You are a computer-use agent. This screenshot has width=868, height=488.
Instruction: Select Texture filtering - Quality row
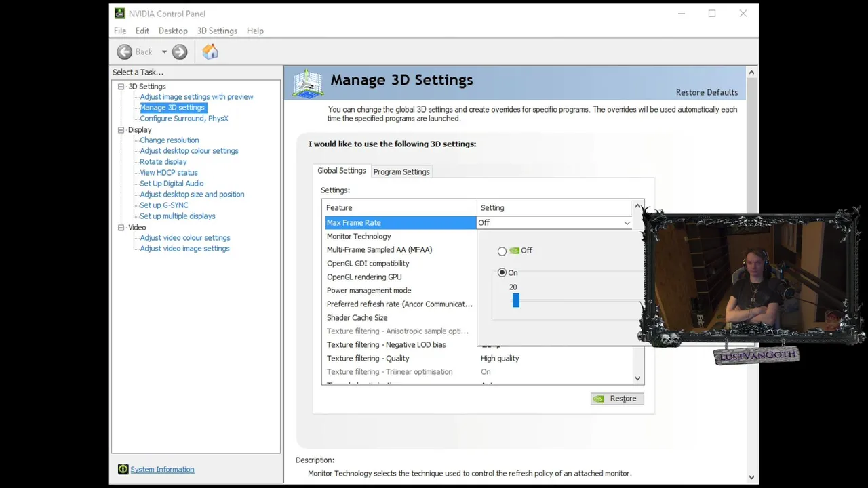click(x=478, y=358)
